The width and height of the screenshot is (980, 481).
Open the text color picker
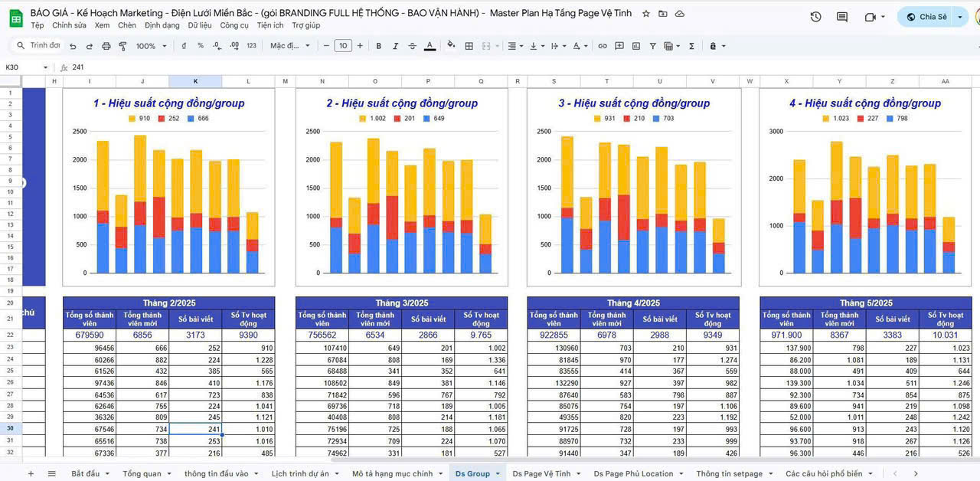430,46
